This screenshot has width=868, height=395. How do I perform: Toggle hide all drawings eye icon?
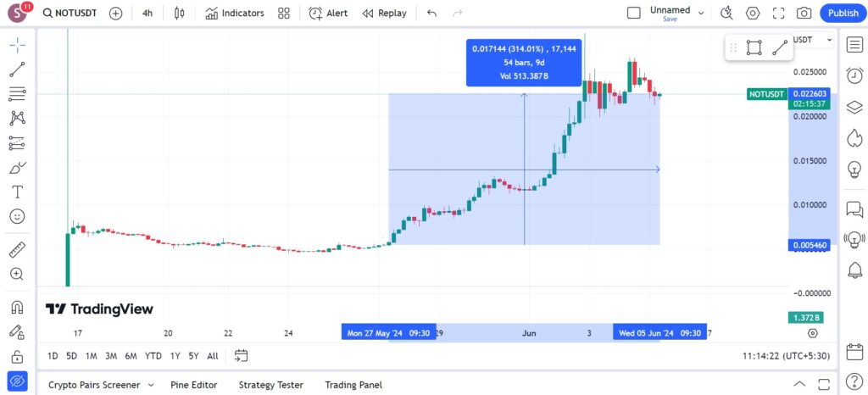pyautogui.click(x=17, y=381)
